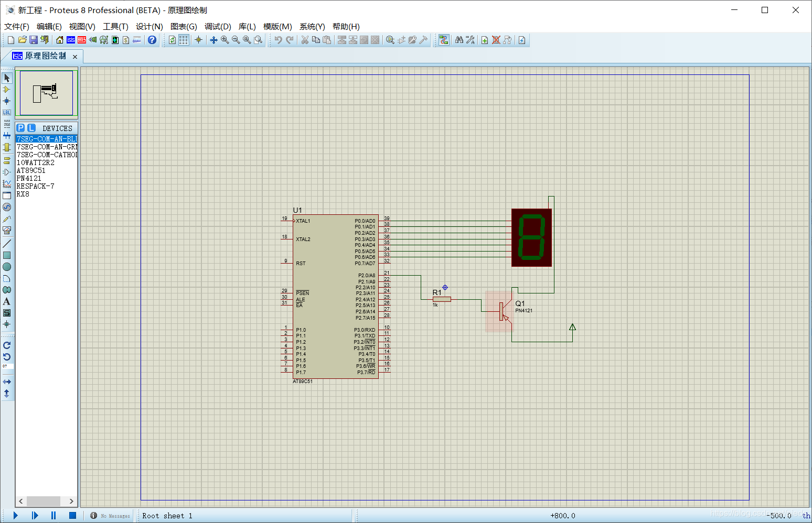Viewport: 812px width, 523px height.
Task: Click the Zoom Out magnifier icon
Action: coord(236,40)
